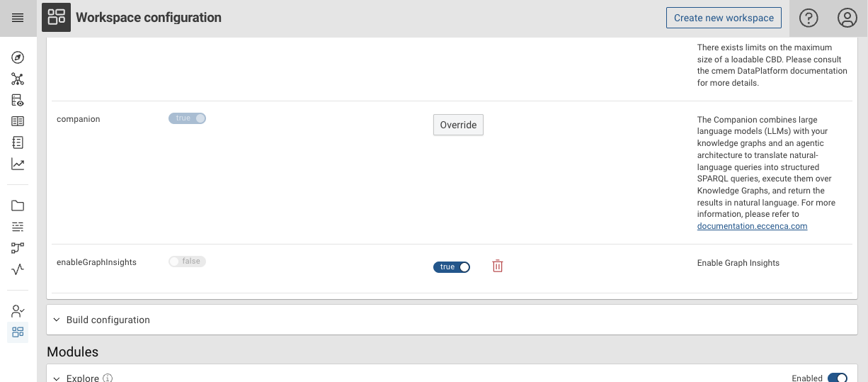Click the Override button for companion
This screenshot has width=868, height=382.
tap(458, 125)
